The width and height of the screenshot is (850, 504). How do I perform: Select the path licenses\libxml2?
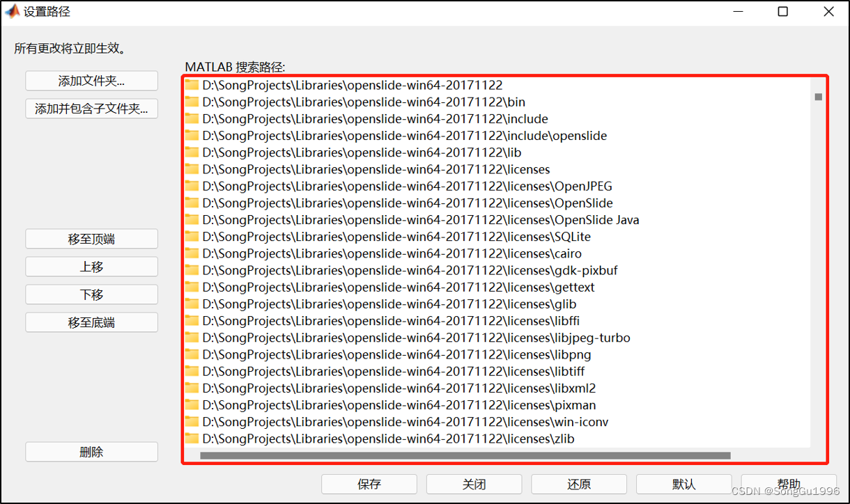[399, 388]
